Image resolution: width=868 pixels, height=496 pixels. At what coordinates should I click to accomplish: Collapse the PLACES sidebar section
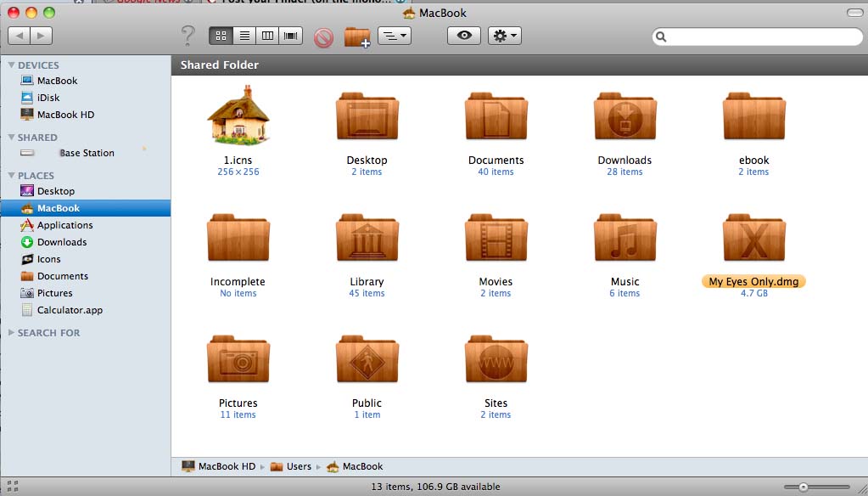click(11, 175)
